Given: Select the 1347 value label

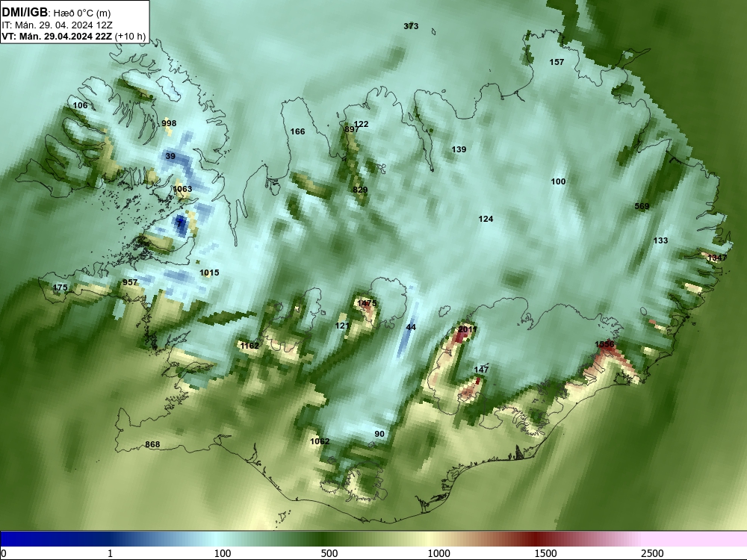Looking at the screenshot, I should [717, 258].
